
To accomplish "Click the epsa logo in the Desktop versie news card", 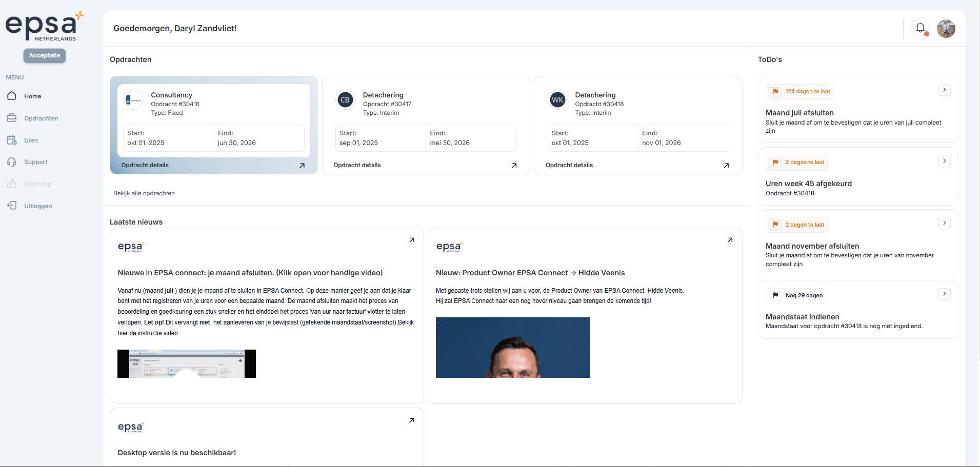I will (x=131, y=427).
